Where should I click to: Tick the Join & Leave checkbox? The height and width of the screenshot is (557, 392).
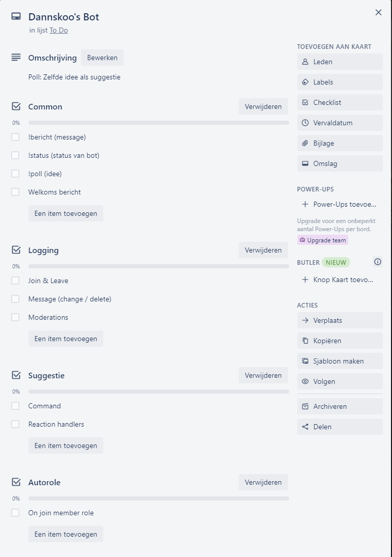[15, 281]
